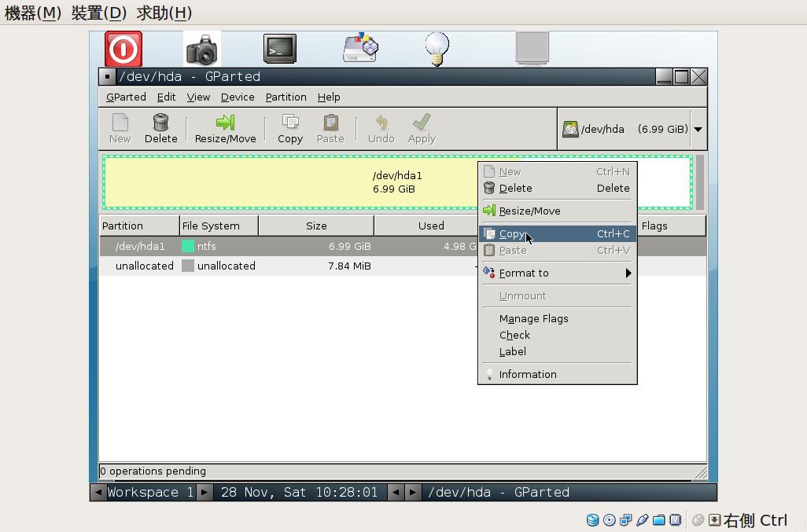Sort by the File System column header

(219, 226)
